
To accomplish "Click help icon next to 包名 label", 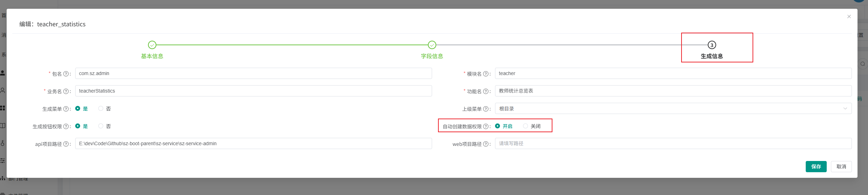I will [66, 74].
